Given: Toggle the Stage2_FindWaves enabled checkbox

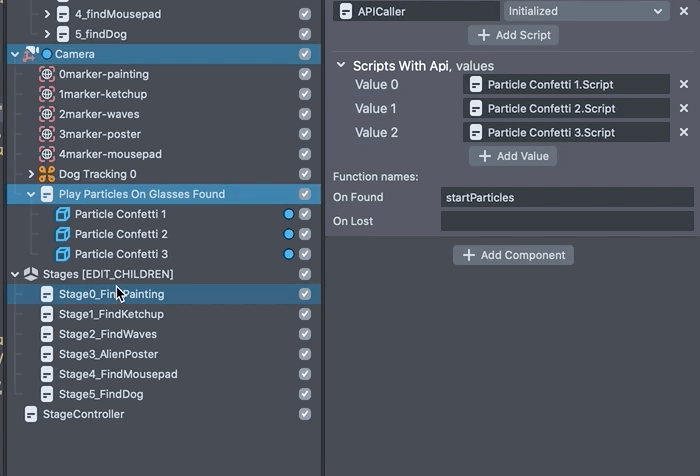Looking at the screenshot, I should pos(305,334).
